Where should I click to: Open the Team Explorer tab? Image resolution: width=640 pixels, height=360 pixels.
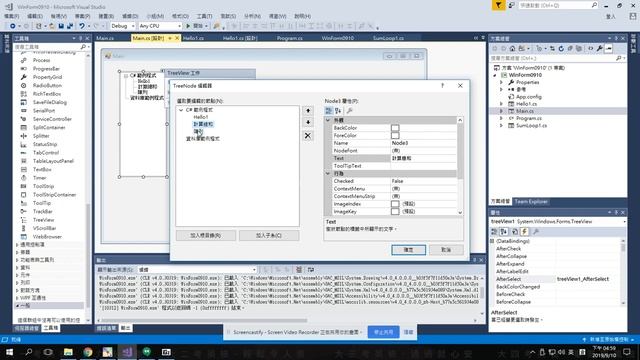(x=531, y=202)
